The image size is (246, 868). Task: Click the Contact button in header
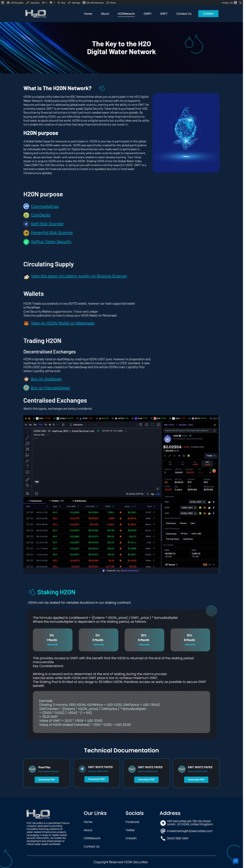(x=208, y=14)
